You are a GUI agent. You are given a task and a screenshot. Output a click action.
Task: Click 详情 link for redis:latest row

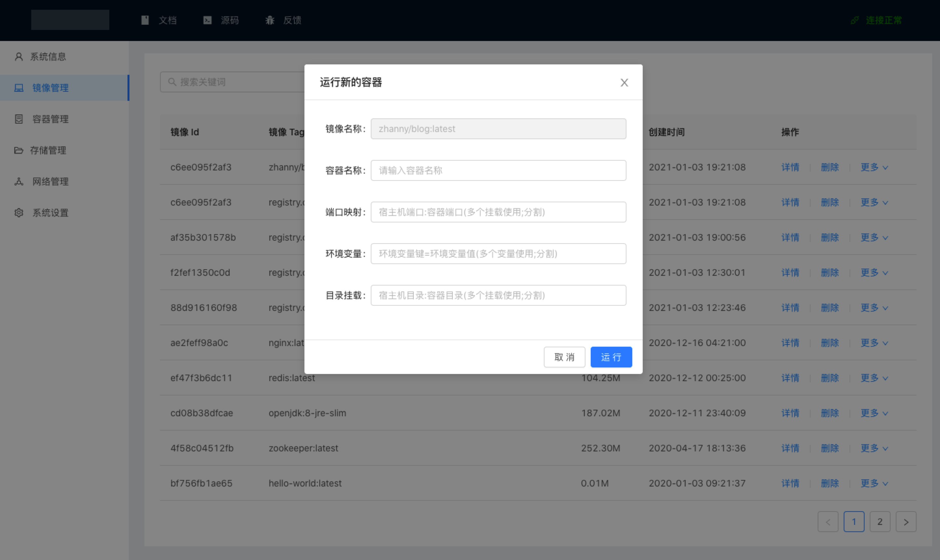[790, 378]
